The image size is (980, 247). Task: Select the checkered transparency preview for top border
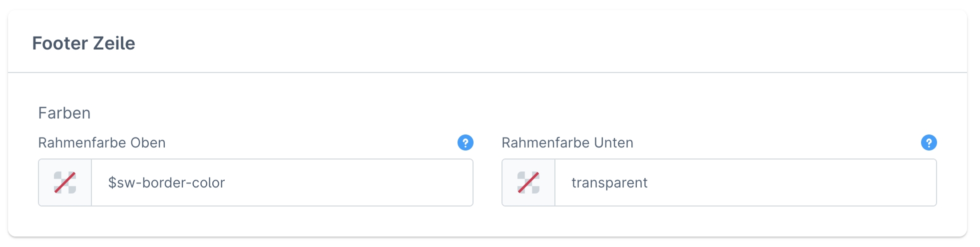click(x=65, y=182)
